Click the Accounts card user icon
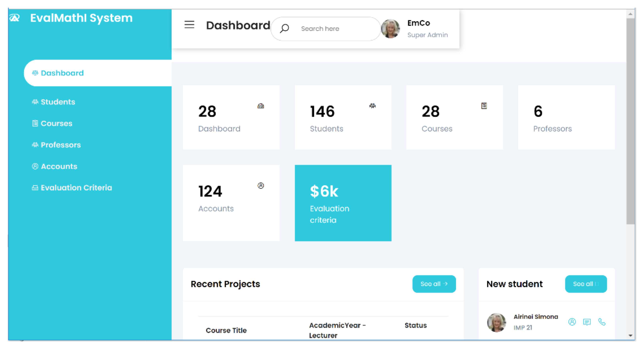644x348 pixels. point(261,186)
